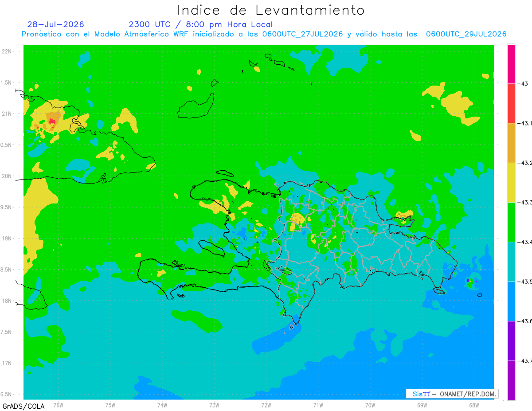532x411 pixels.
Task: Click the '73W' longitude label
Action: click(x=214, y=405)
